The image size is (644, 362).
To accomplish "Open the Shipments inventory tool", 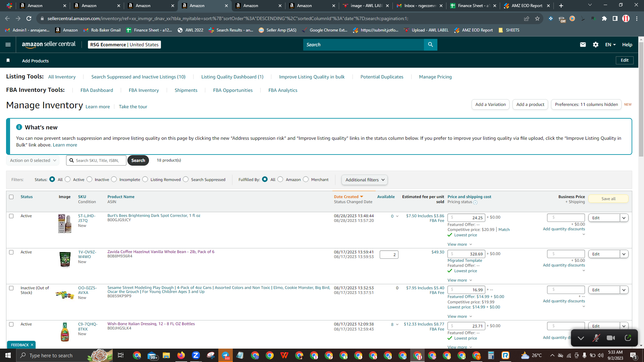I will click(x=186, y=90).
